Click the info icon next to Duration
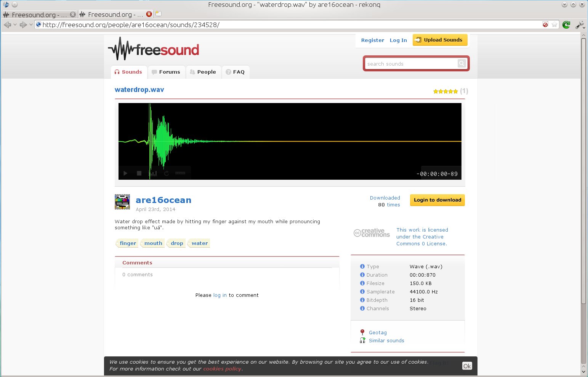Image resolution: width=588 pixels, height=377 pixels. click(362, 275)
